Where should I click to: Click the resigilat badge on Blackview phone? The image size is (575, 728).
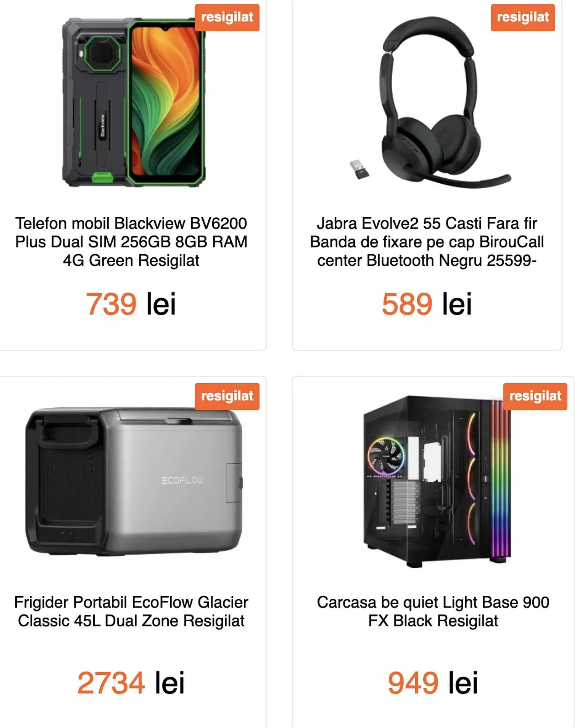(227, 17)
